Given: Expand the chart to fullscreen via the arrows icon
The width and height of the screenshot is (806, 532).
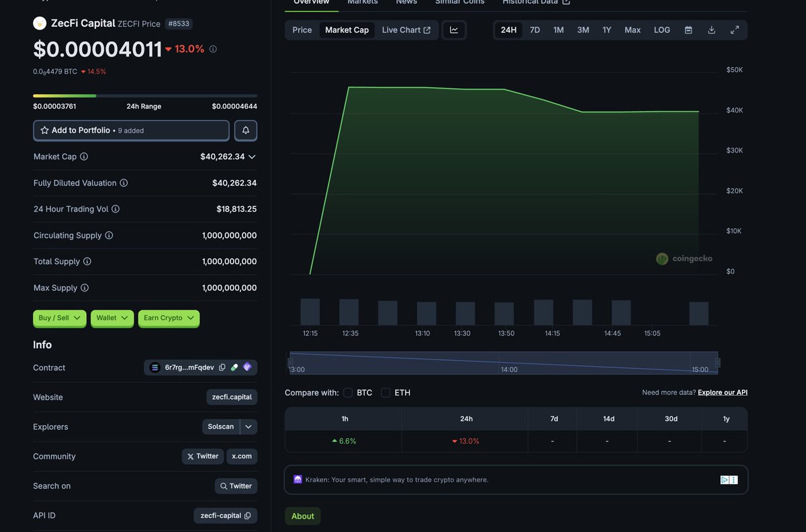Looking at the screenshot, I should [734, 30].
